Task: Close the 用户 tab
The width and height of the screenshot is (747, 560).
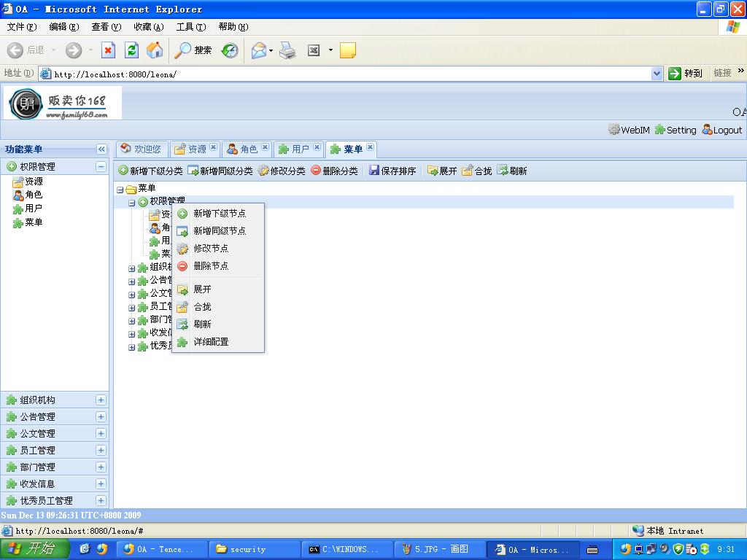Action: (317, 147)
